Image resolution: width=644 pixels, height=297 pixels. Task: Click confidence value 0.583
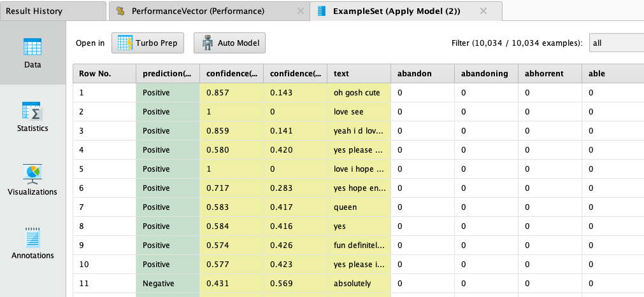(x=232, y=207)
